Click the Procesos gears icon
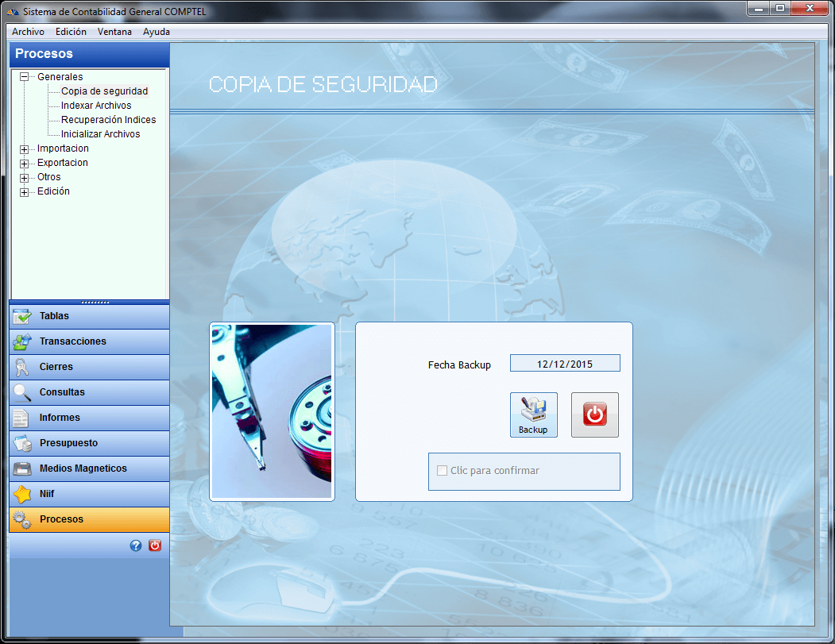 22,520
